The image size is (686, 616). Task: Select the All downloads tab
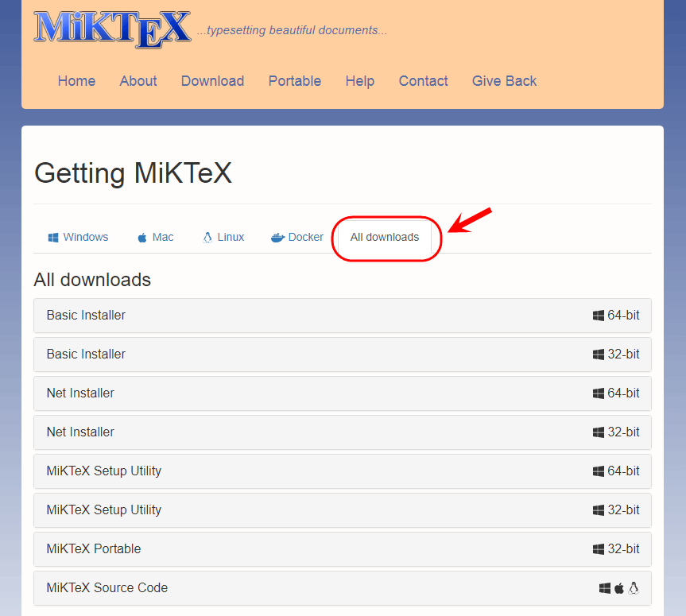click(385, 237)
